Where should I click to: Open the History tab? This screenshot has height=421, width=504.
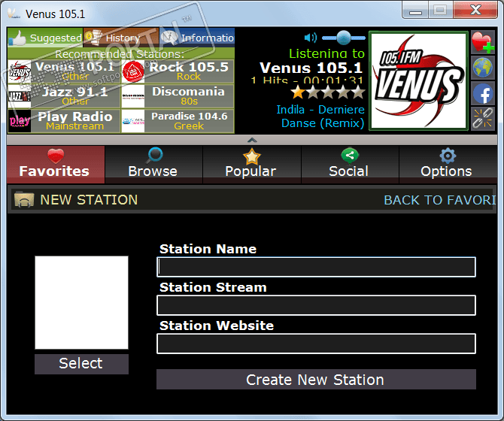(121, 38)
